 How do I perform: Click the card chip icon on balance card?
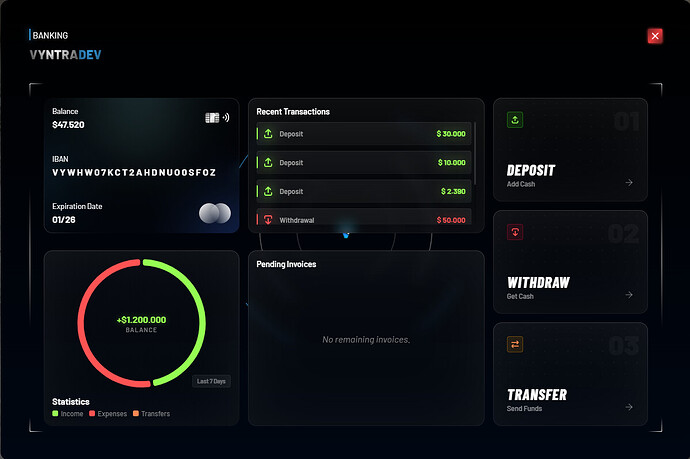pyautogui.click(x=212, y=118)
